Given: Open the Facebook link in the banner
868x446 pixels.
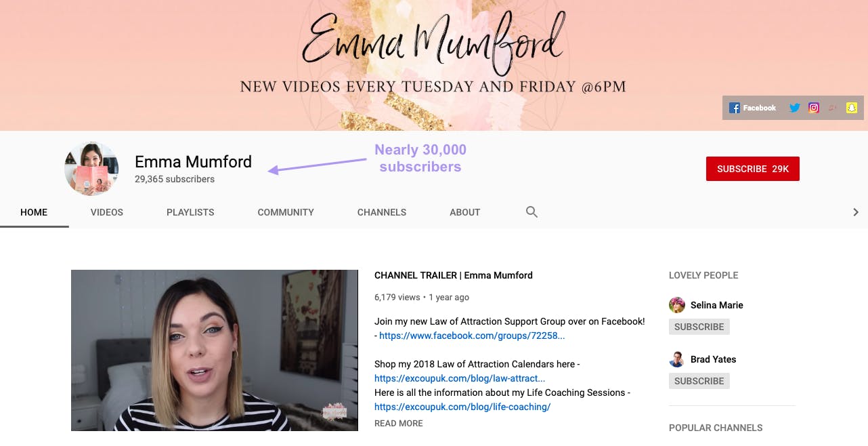Looking at the screenshot, I should [752, 108].
